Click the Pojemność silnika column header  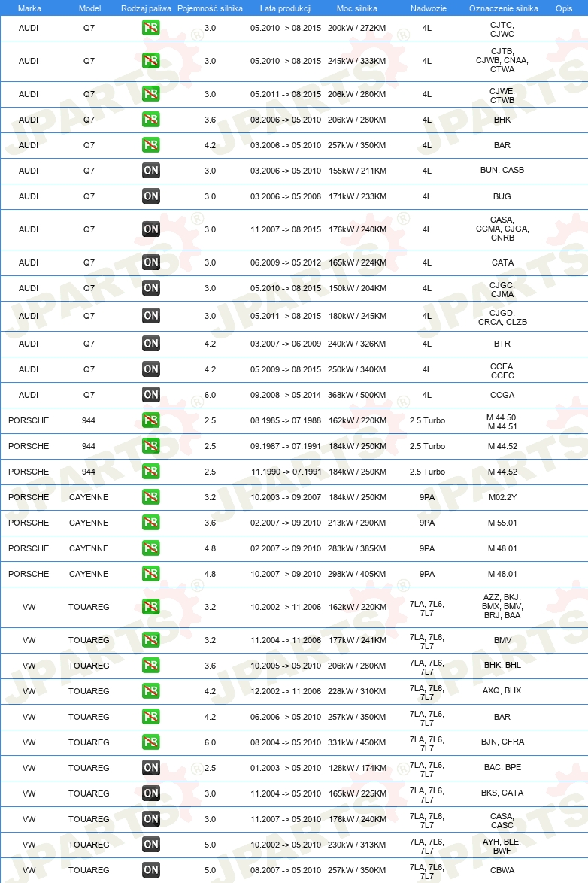[x=210, y=8]
